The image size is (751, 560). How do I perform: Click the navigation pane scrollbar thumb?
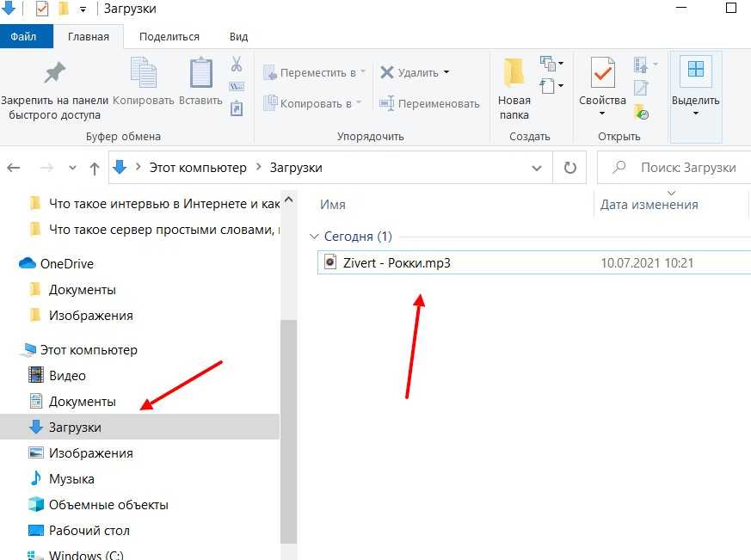(288, 431)
